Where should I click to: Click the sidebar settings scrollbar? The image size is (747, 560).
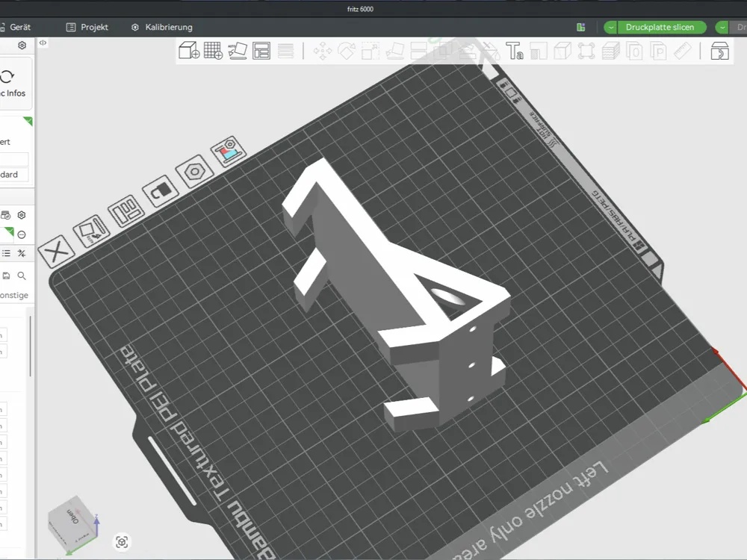point(31,346)
